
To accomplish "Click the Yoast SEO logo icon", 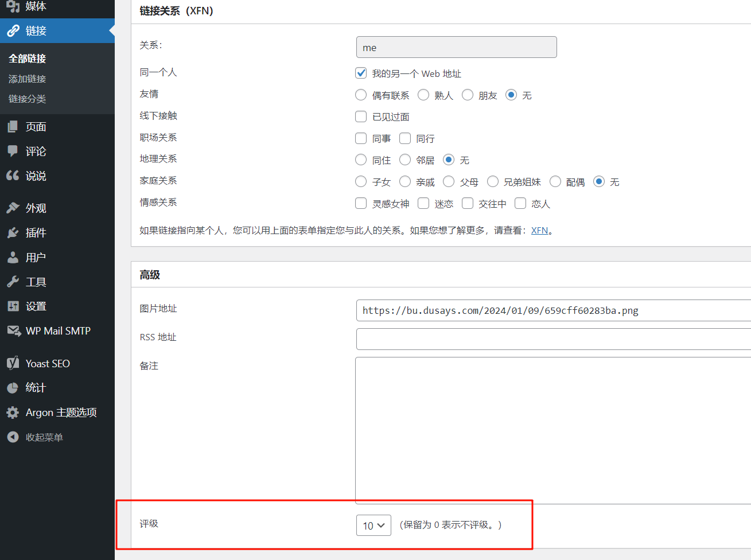I will (13, 363).
